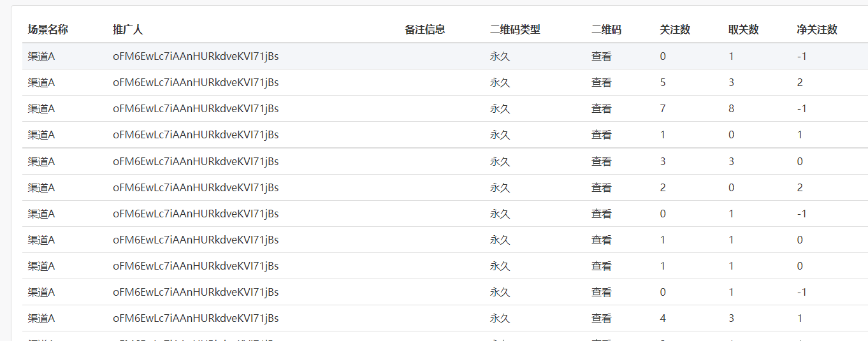
Task: Click 渠道A in the row with 关注数 4
Action: tap(41, 318)
